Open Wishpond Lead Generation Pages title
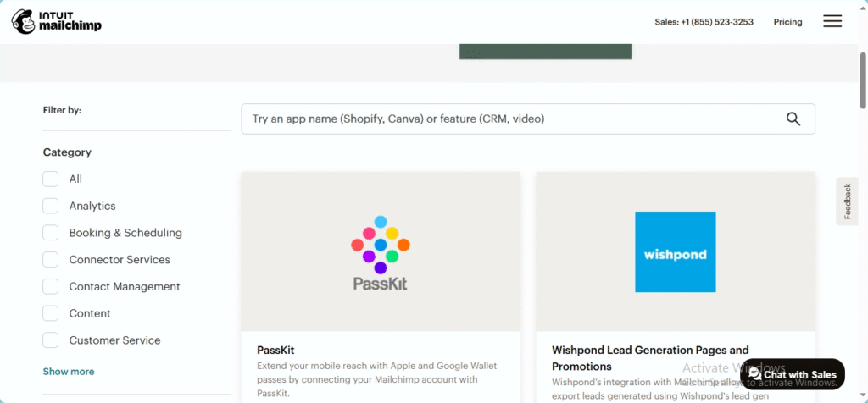This screenshot has height=403, width=868. click(x=650, y=357)
